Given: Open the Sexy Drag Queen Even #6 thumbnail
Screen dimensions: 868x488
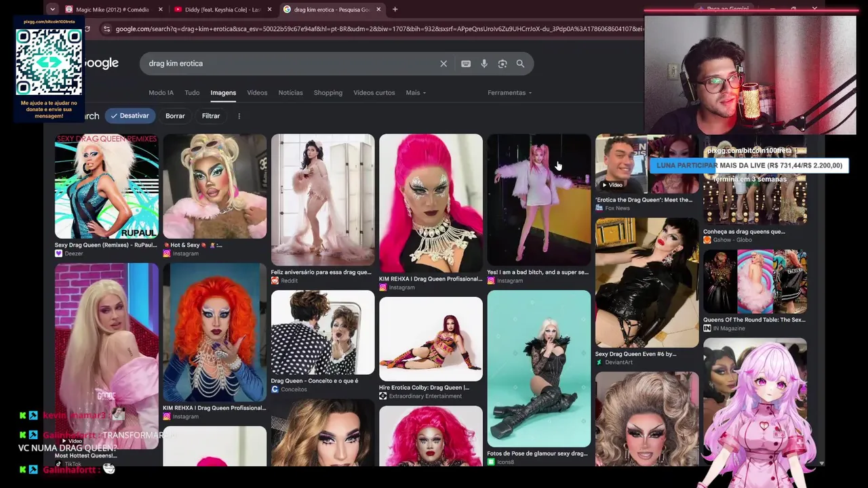Looking at the screenshot, I should coord(647,283).
